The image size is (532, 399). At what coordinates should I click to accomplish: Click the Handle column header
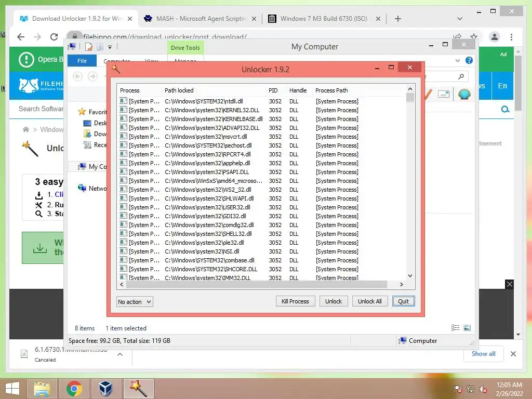point(299,90)
